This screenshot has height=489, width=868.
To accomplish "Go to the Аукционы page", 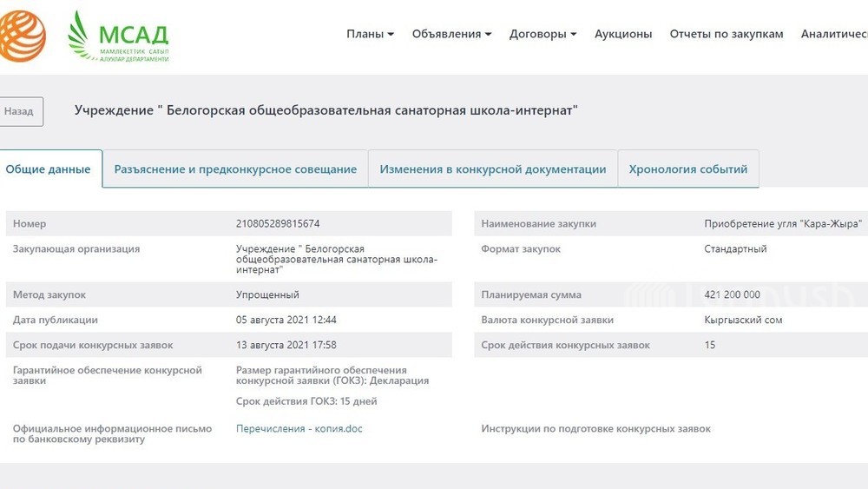I will pos(623,34).
